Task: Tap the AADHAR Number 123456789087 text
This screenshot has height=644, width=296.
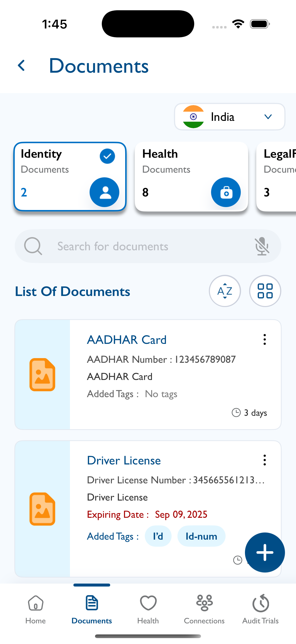Action: click(161, 359)
